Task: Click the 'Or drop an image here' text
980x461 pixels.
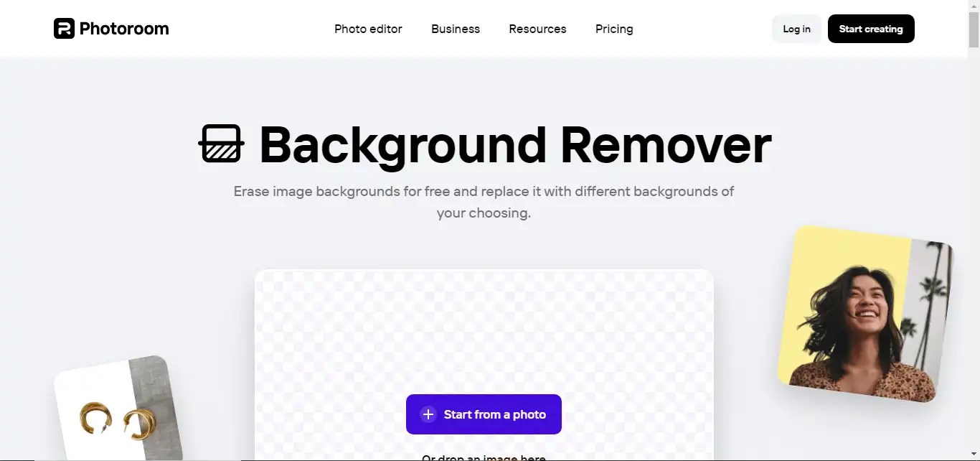Action: 484,457
